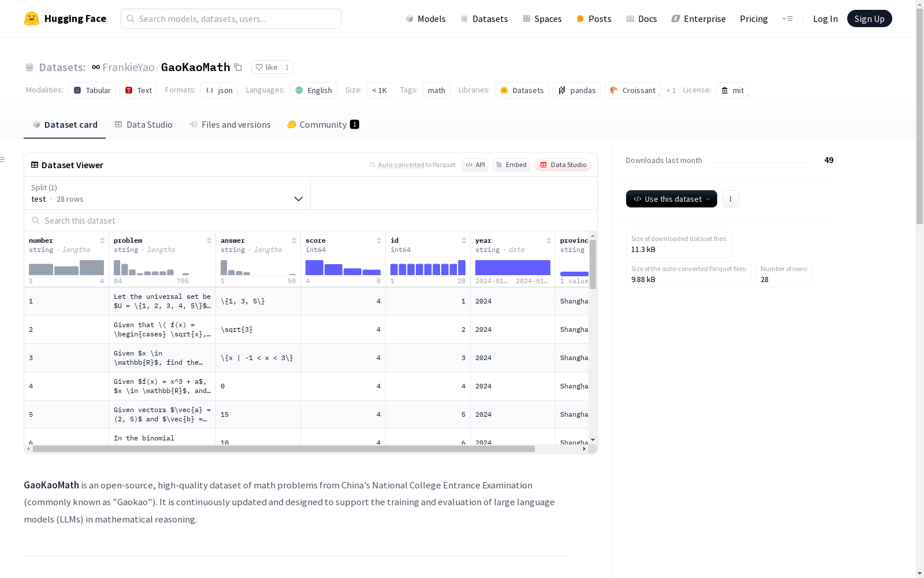Image resolution: width=924 pixels, height=578 pixels.
Task: Click the API button in Dataset Viewer
Action: coord(475,165)
